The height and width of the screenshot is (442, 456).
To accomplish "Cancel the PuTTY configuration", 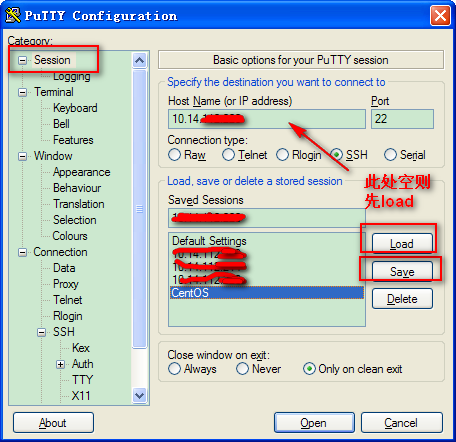I will point(402,423).
